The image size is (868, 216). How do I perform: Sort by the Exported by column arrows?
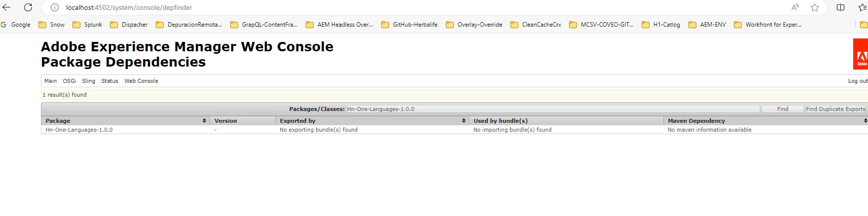(x=464, y=121)
